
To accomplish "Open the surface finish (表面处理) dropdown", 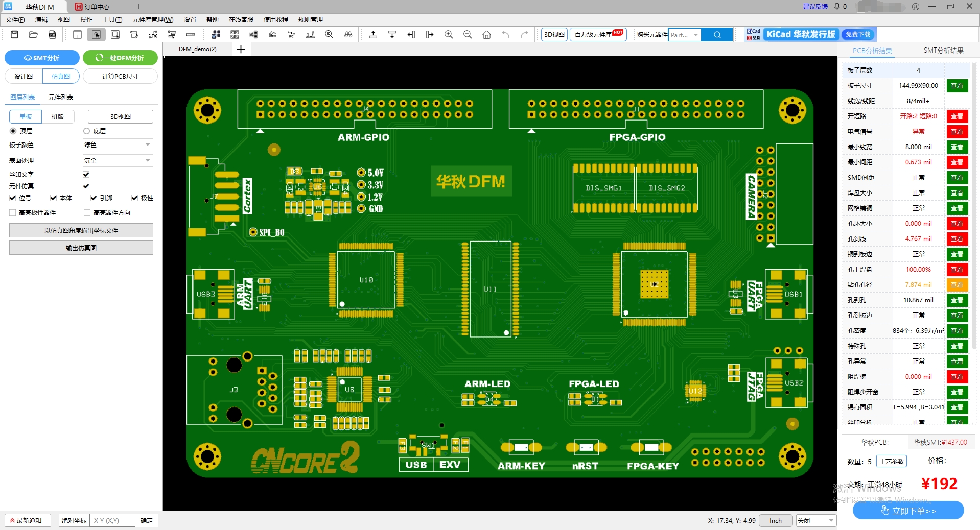I will (x=118, y=161).
